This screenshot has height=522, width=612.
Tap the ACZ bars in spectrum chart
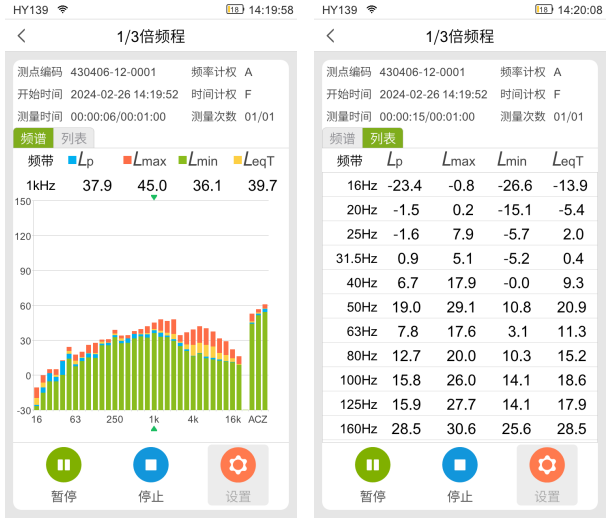pyautogui.click(x=258, y=360)
